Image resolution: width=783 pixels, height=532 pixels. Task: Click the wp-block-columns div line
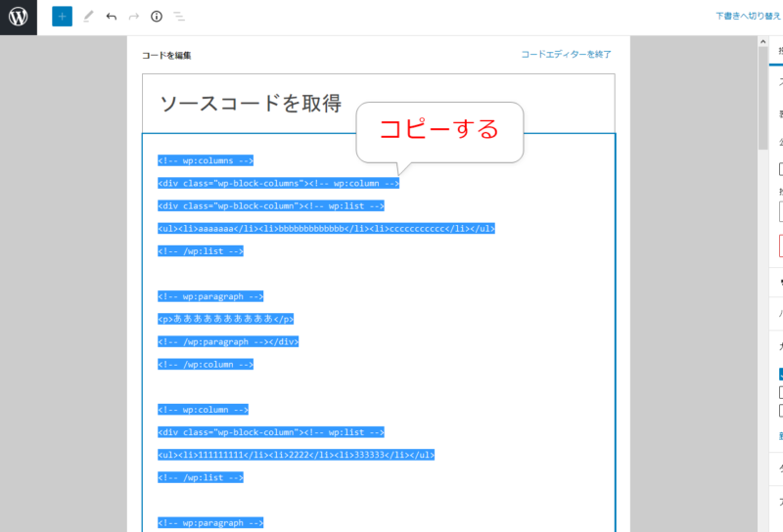[x=279, y=183]
